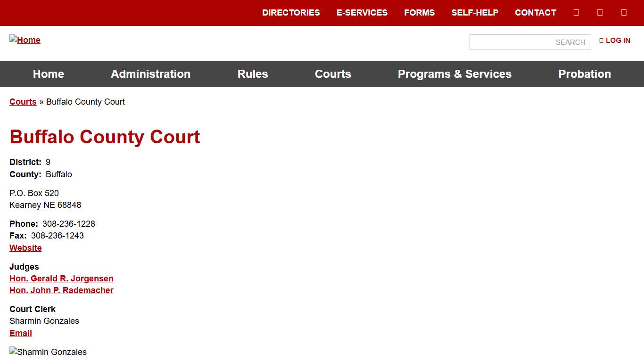Open the DIRECTORIES menu
This screenshot has height=362, width=644.
pos(291,13)
